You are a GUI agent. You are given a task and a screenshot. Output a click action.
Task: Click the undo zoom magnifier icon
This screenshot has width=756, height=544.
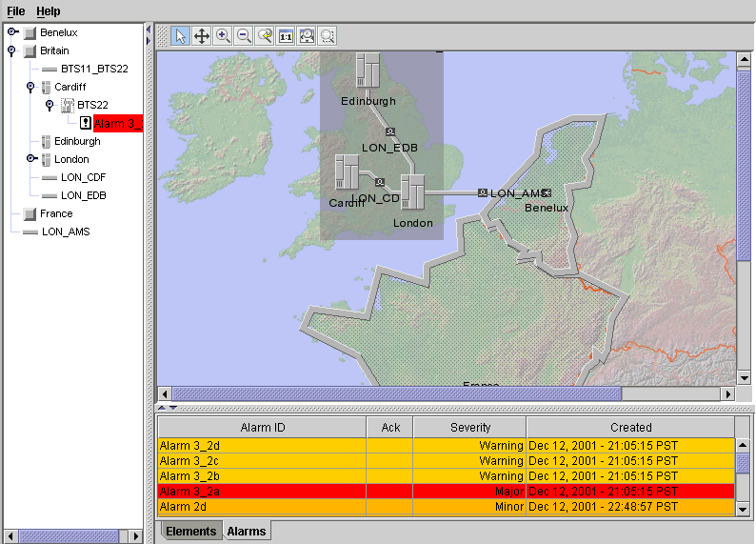(265, 36)
